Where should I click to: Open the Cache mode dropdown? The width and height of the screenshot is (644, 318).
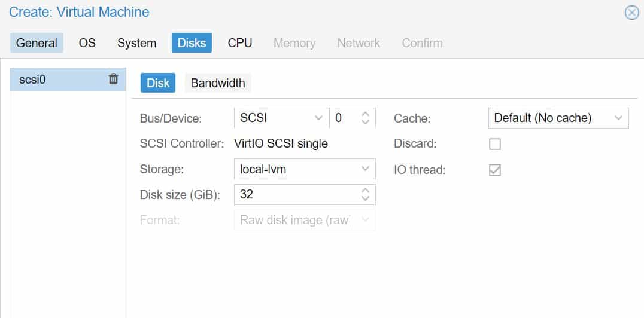click(558, 118)
